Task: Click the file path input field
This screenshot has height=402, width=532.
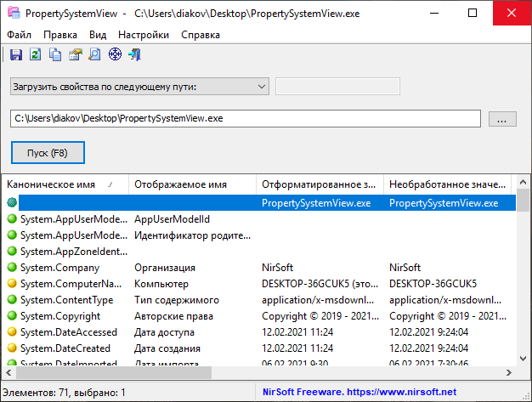Action: pos(246,118)
